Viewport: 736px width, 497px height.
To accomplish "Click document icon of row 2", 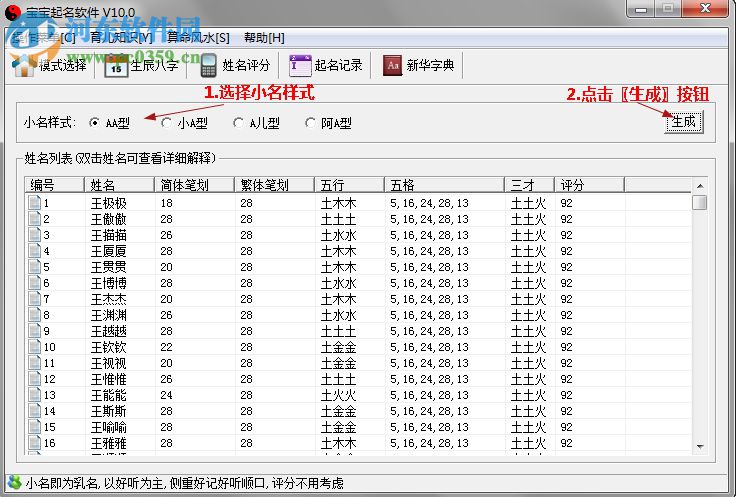I will tap(34, 219).
